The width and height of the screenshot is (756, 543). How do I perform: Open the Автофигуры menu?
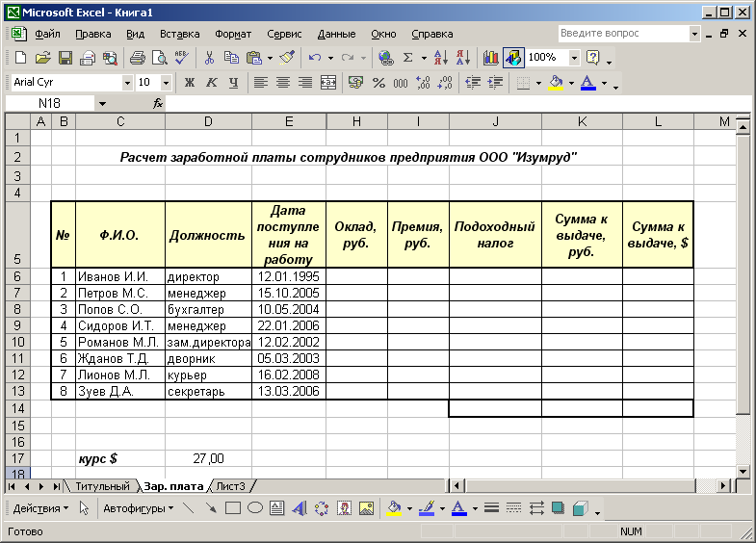pyautogui.click(x=138, y=508)
